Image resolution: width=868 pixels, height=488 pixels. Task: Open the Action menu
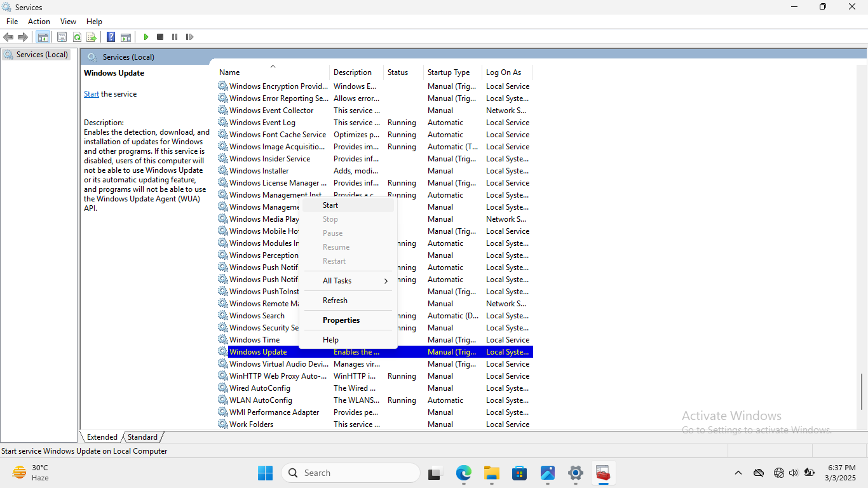[39, 22]
